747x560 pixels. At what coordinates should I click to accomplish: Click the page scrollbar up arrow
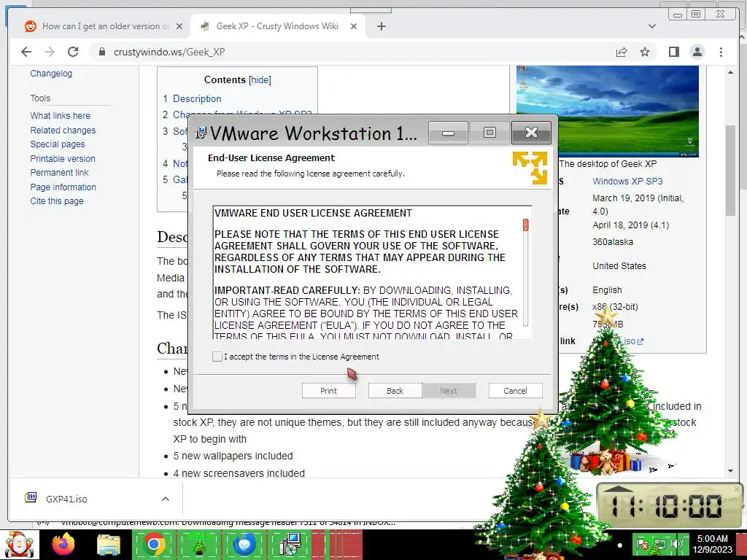(x=730, y=72)
